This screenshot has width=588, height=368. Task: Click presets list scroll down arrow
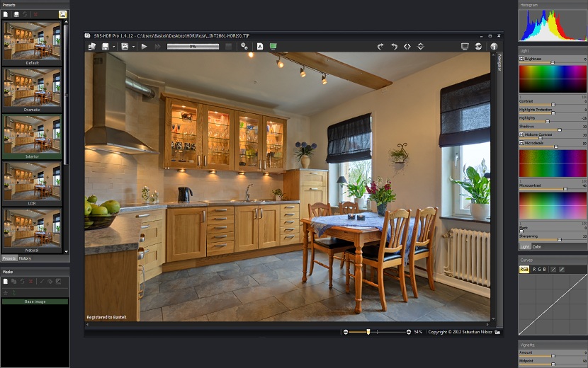pyautogui.click(x=67, y=252)
